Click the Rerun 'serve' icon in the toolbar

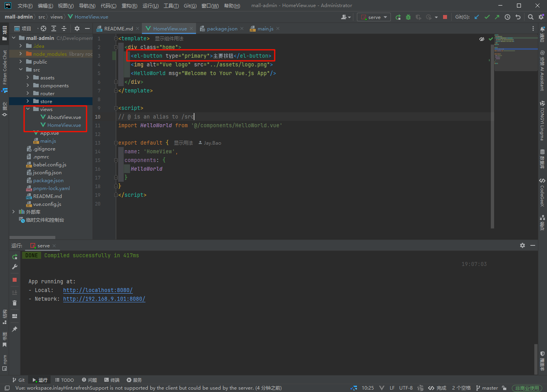[398, 17]
